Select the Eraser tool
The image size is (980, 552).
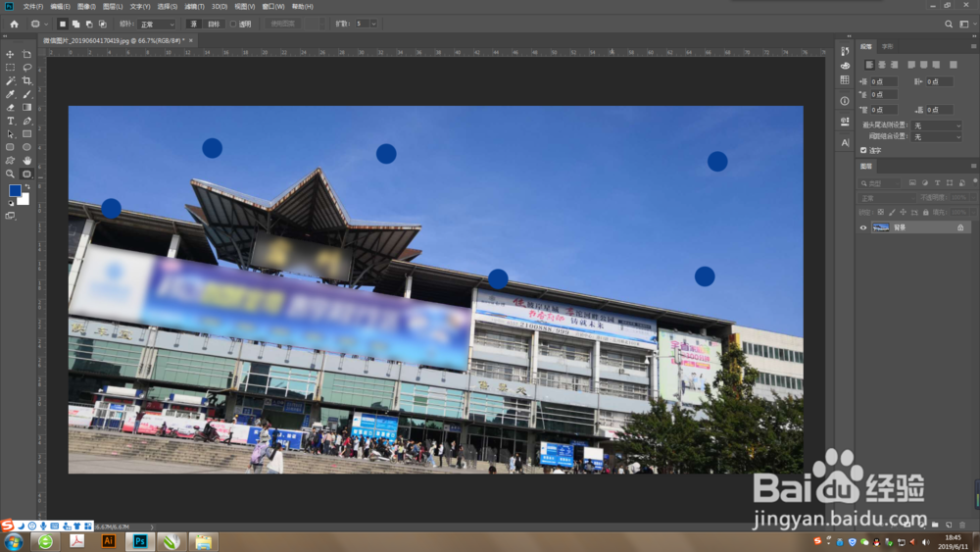[x=10, y=108]
